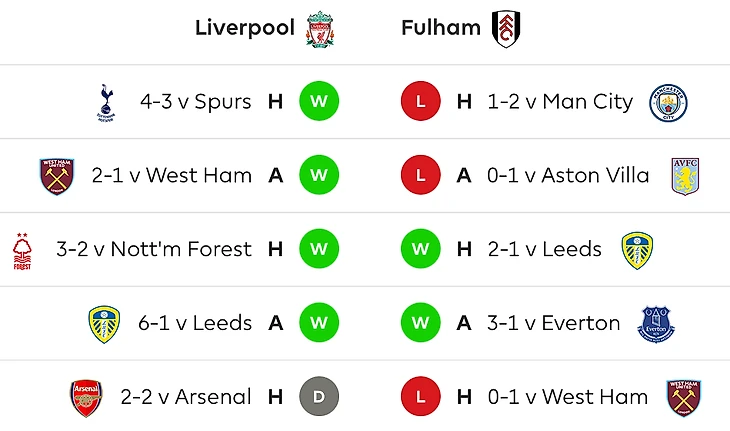Screen dimensions: 730x431
Task: Select the Man City club crest
Action: point(668,102)
